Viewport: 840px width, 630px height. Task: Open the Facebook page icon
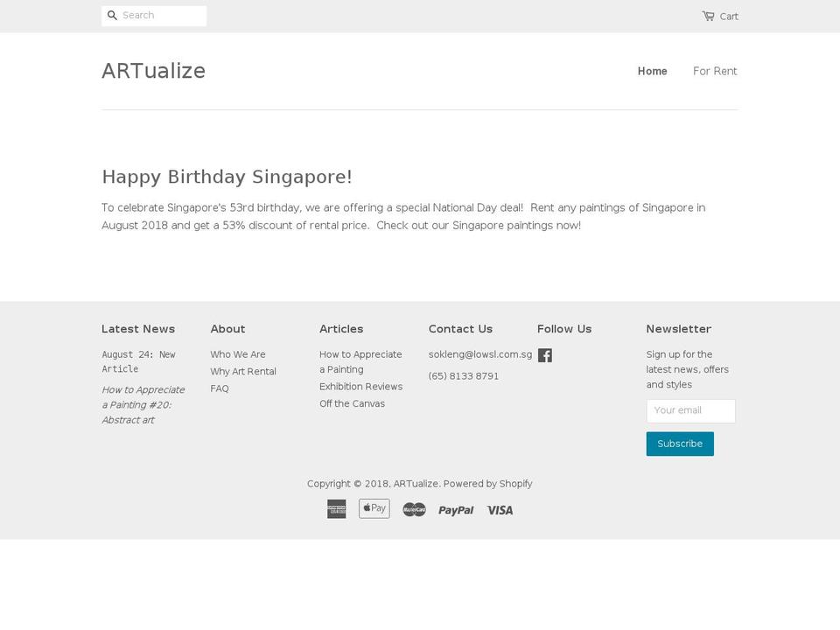coord(545,356)
